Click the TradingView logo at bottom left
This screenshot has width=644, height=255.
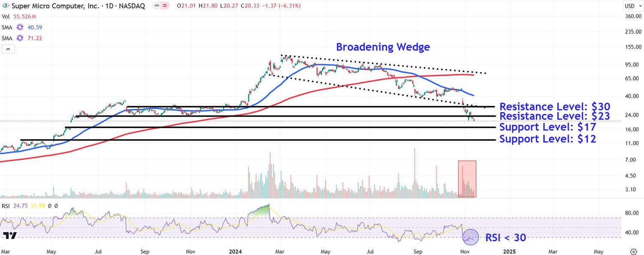point(9,235)
